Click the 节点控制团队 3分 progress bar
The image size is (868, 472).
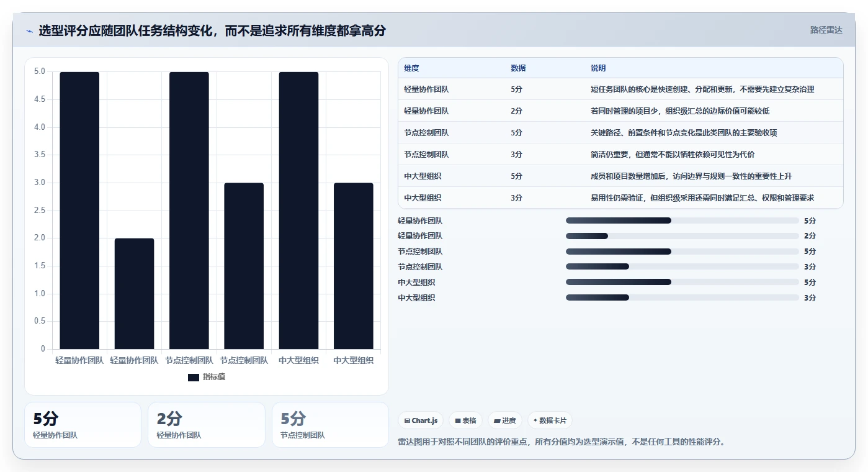(x=682, y=267)
